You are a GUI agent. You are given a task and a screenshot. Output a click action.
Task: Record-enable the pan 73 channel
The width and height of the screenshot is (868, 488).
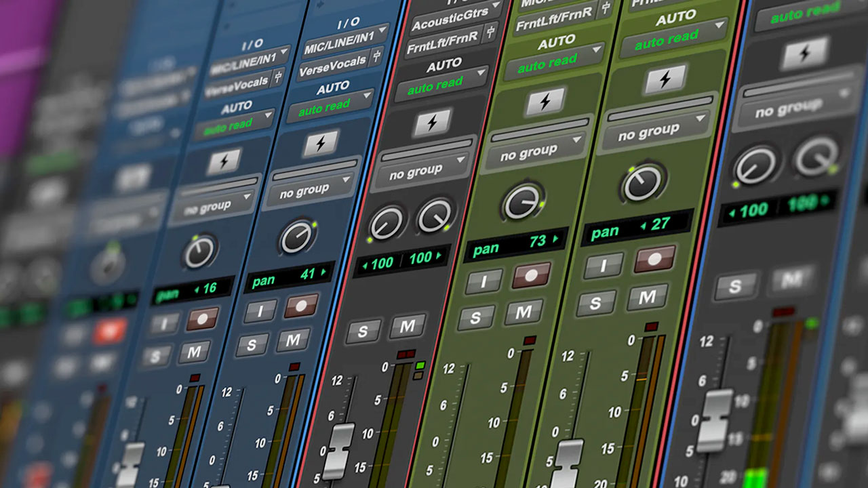530,274
